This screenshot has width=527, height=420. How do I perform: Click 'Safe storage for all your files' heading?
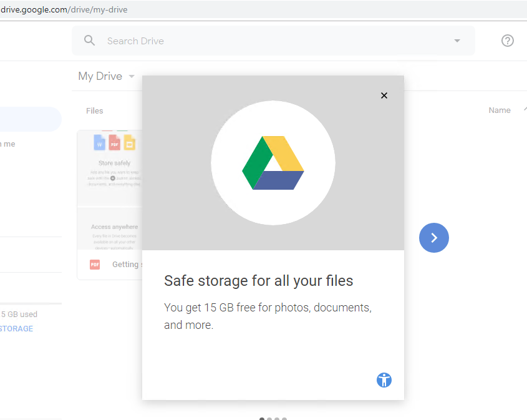click(258, 281)
